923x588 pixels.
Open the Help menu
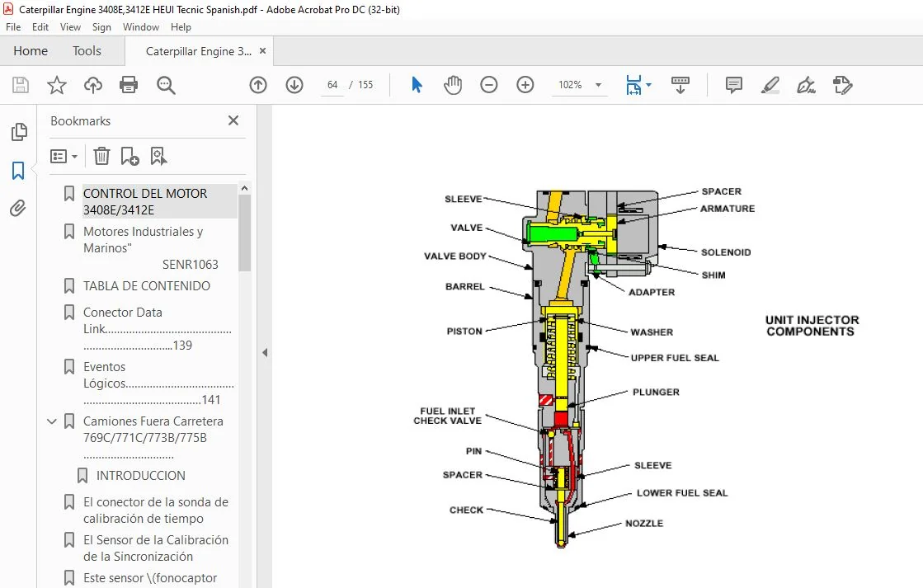click(181, 27)
